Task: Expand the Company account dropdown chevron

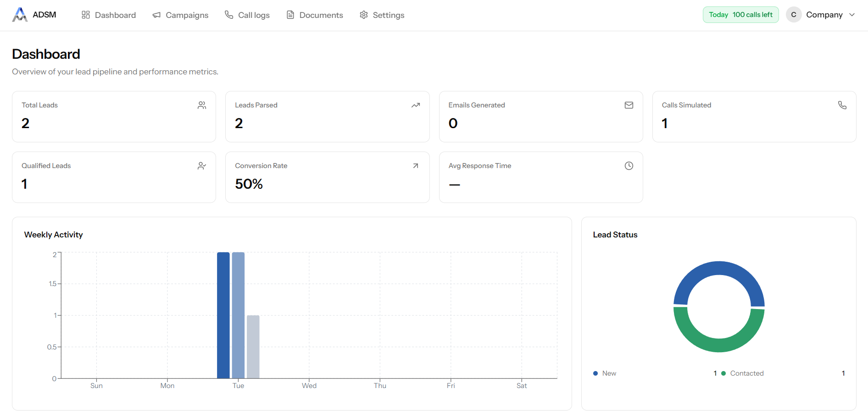Action: (x=852, y=15)
